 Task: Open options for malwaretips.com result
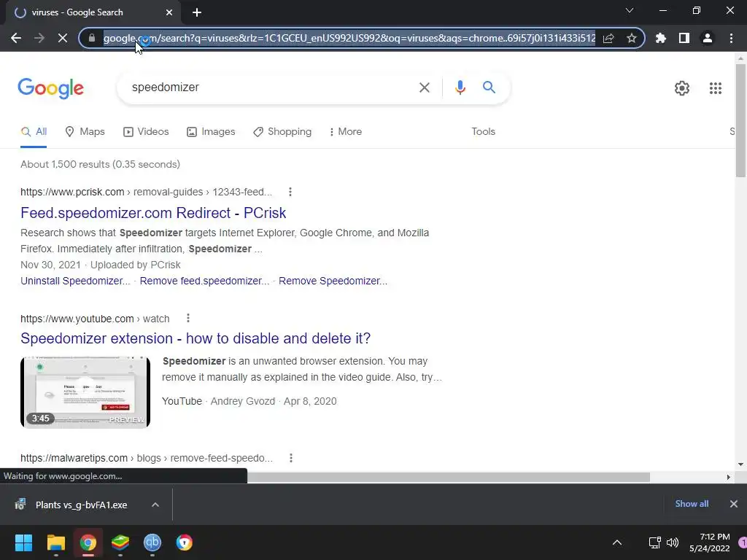(x=291, y=458)
